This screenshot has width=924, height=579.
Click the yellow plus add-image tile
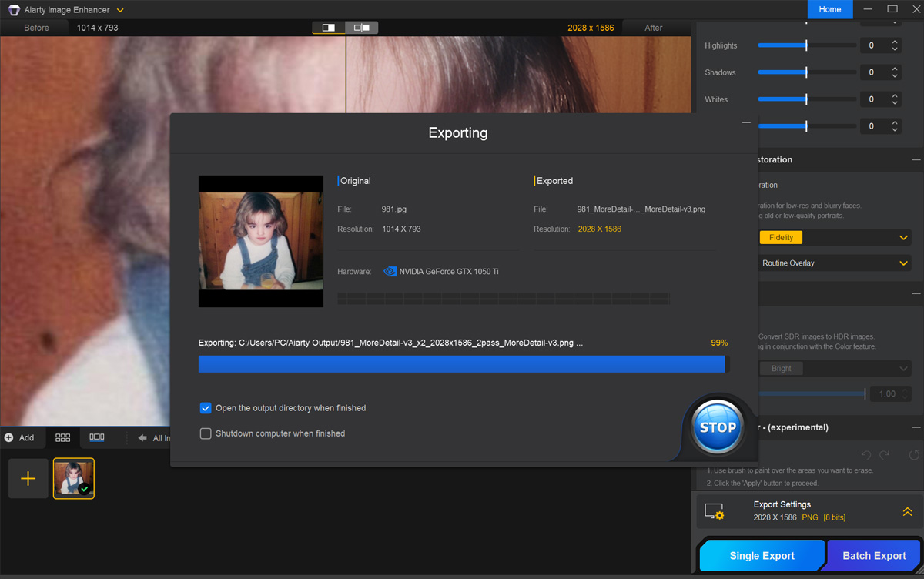pos(28,479)
